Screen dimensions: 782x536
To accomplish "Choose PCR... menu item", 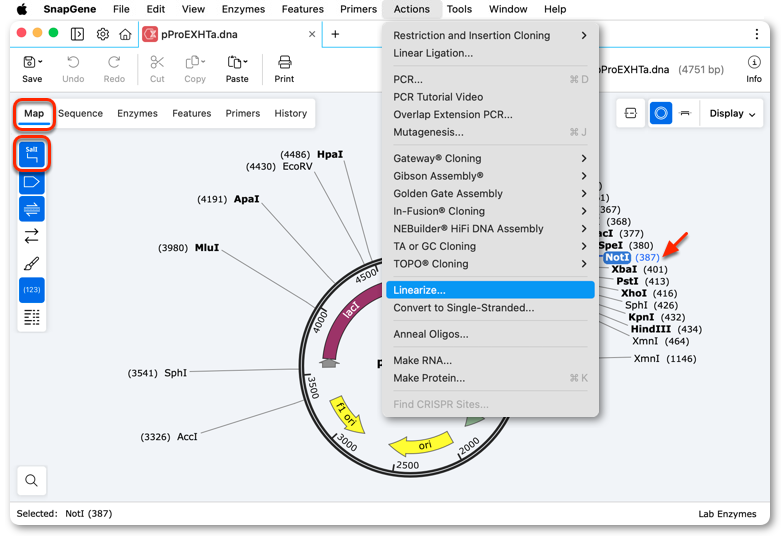I will click(490, 79).
